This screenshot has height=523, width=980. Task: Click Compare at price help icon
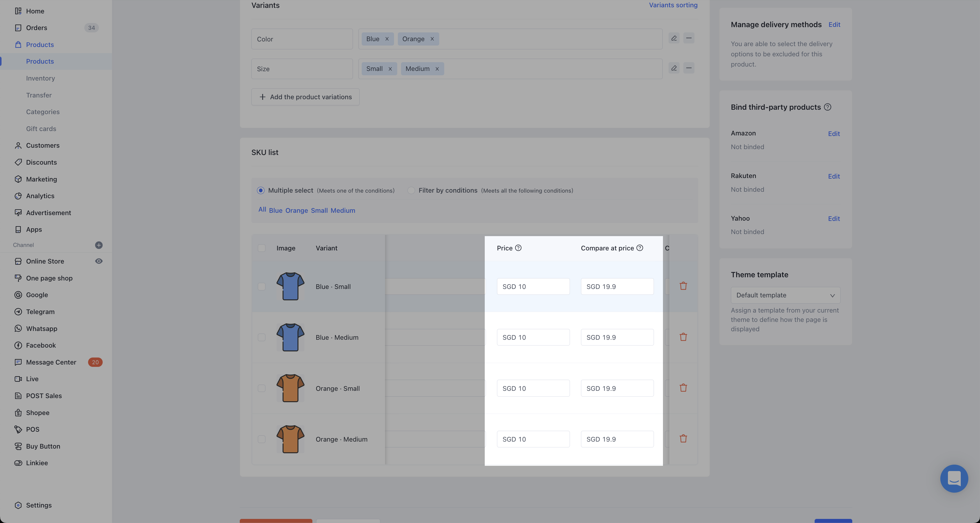pyautogui.click(x=640, y=248)
